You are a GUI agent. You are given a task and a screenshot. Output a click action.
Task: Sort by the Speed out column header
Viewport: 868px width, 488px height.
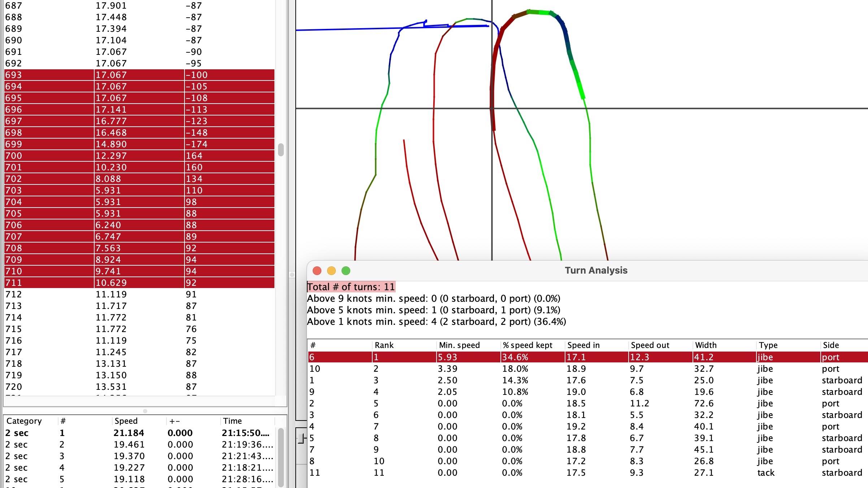pos(649,345)
